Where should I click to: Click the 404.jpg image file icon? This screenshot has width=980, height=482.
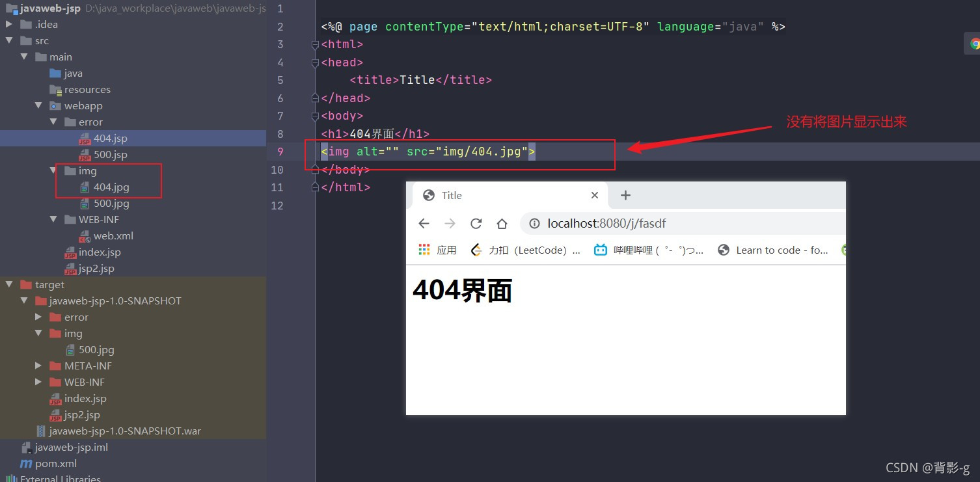[x=85, y=187]
